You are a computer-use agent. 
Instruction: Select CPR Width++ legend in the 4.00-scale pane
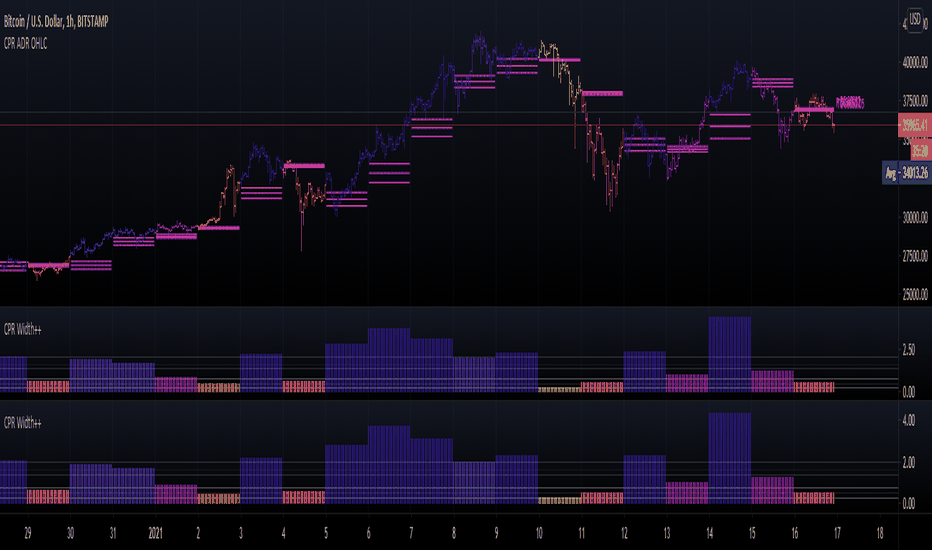23,423
